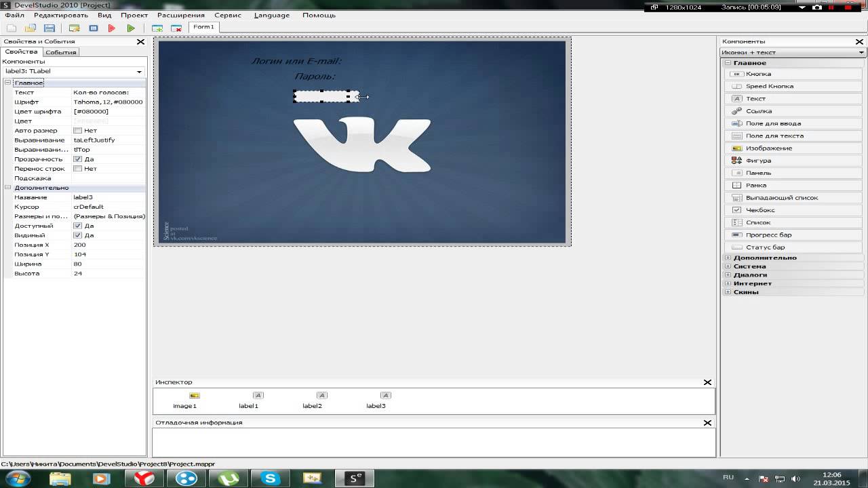This screenshot has height=488, width=868.
Task: Select the Кнопка component
Action: click(794, 74)
